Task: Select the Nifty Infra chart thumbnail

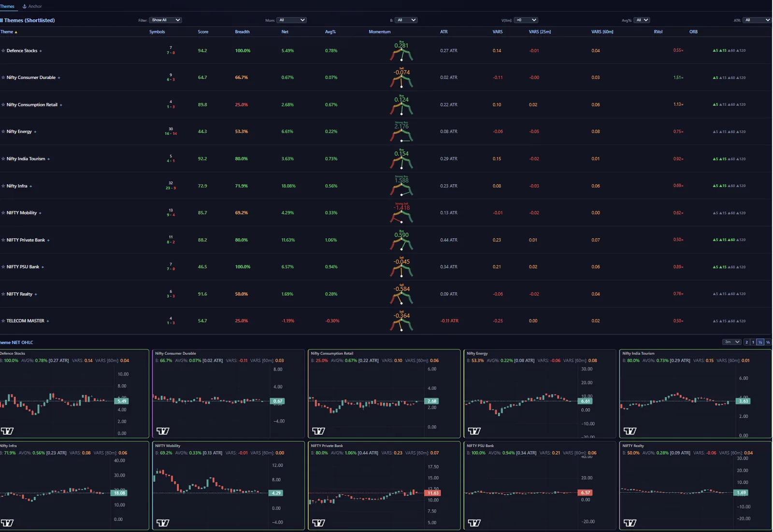Action: [74, 486]
